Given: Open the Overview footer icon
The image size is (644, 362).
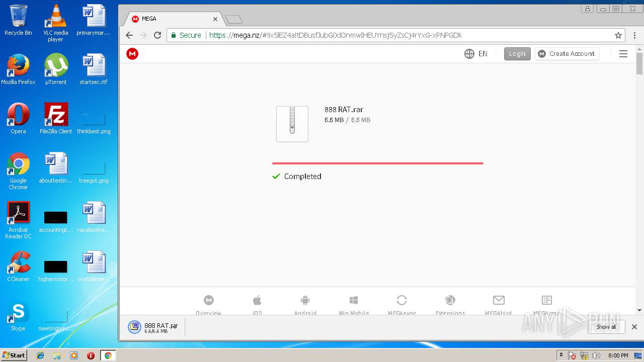Looking at the screenshot, I should [x=209, y=300].
